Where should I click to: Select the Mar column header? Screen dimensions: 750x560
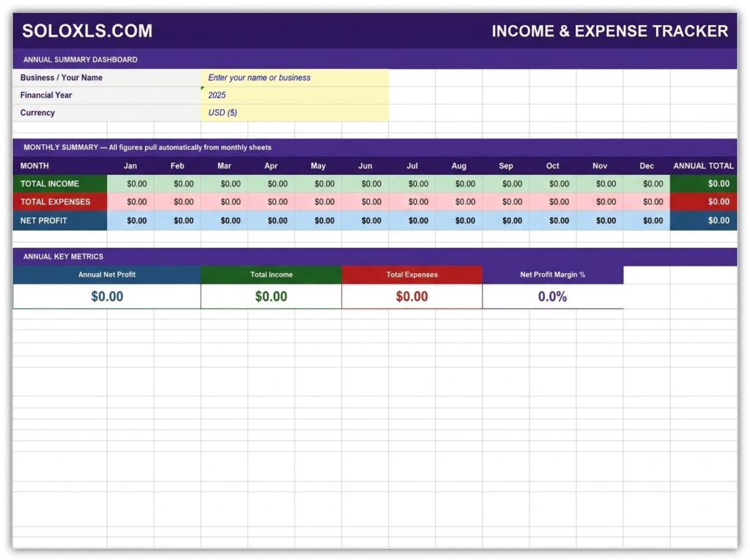pyautogui.click(x=224, y=165)
